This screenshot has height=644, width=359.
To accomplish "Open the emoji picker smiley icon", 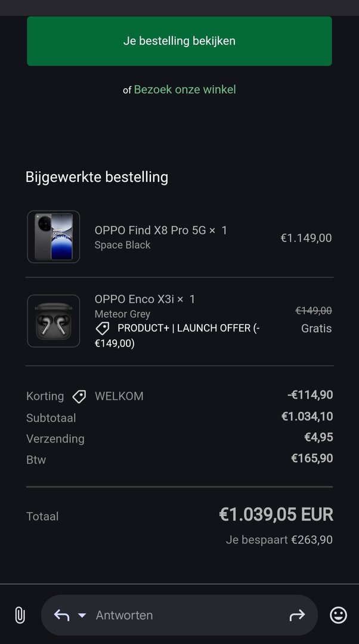I will coord(338,615).
